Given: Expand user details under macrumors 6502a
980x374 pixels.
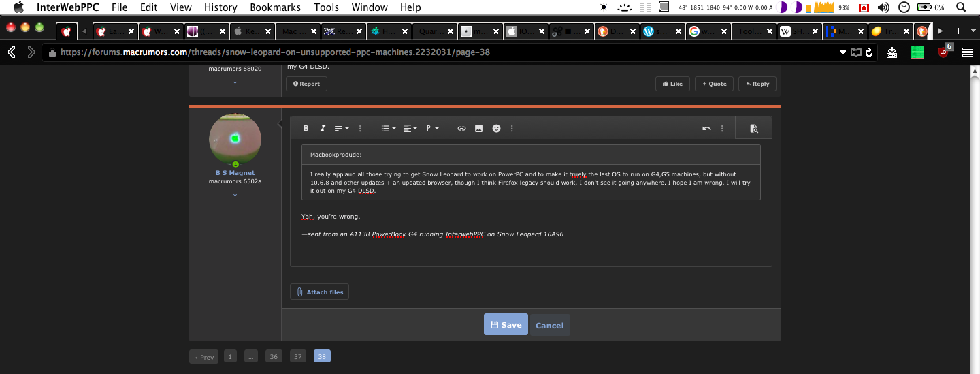Looking at the screenshot, I should point(235,195).
